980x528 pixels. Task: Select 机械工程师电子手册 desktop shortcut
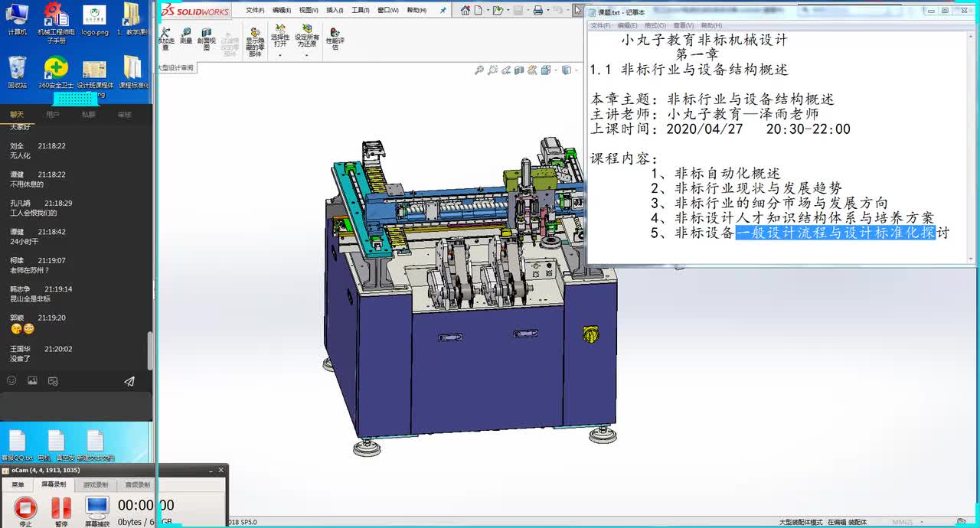(x=56, y=23)
